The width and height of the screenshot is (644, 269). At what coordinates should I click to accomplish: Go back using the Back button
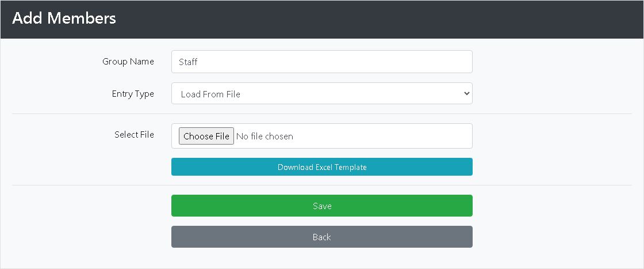click(321, 237)
